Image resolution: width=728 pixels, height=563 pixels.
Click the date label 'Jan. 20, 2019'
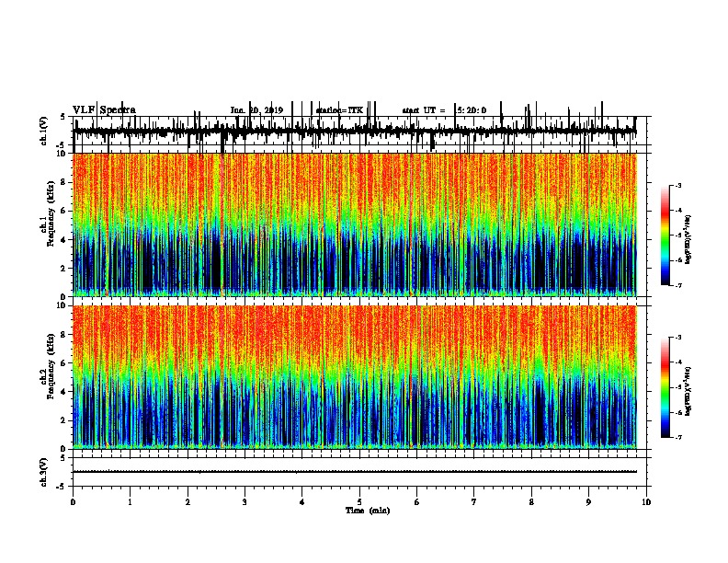(x=256, y=110)
